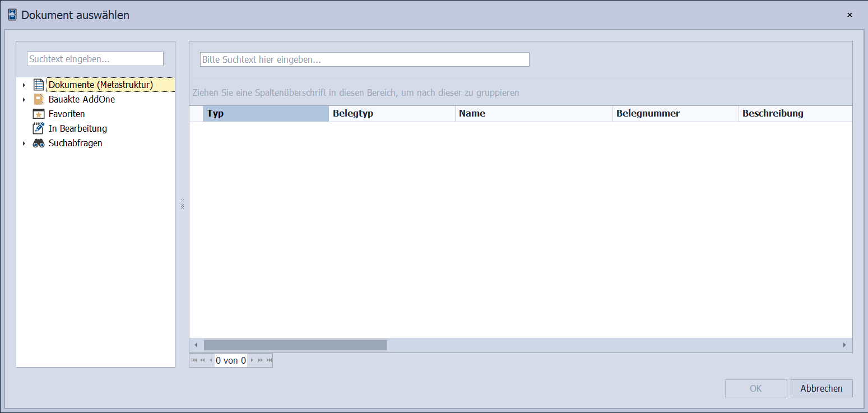Image resolution: width=868 pixels, height=413 pixels.
Task: Click the horizontal scrollbar thumb in grid
Action: tap(295, 345)
